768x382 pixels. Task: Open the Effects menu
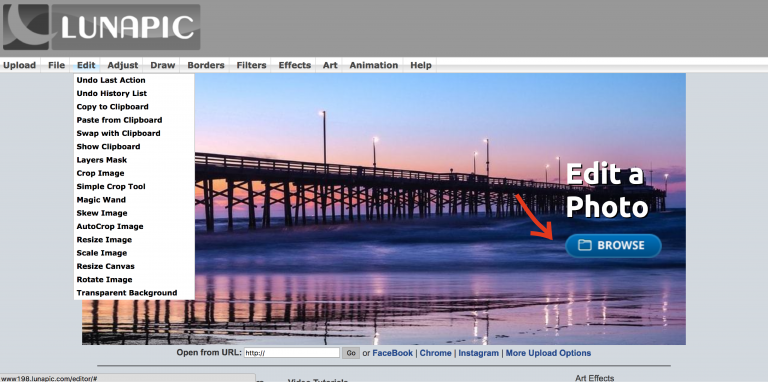294,65
